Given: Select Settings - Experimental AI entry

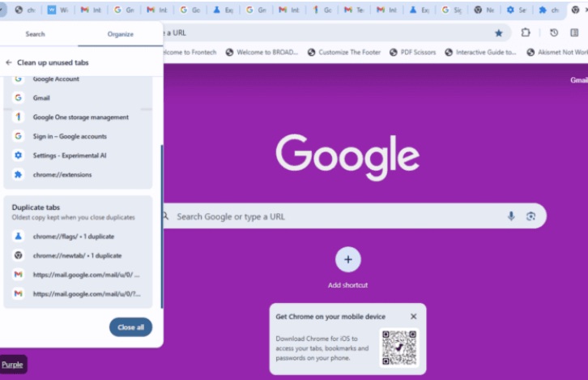Looking at the screenshot, I should pos(78,156).
